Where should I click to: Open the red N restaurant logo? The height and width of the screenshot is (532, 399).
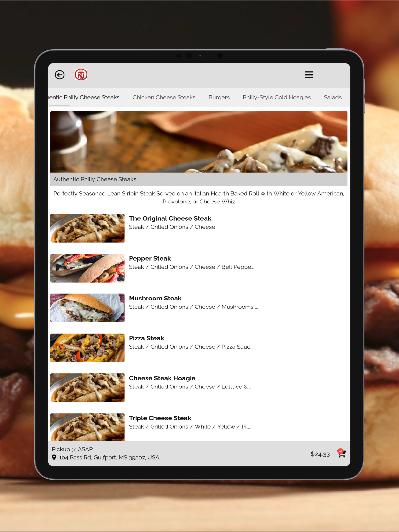(81, 75)
